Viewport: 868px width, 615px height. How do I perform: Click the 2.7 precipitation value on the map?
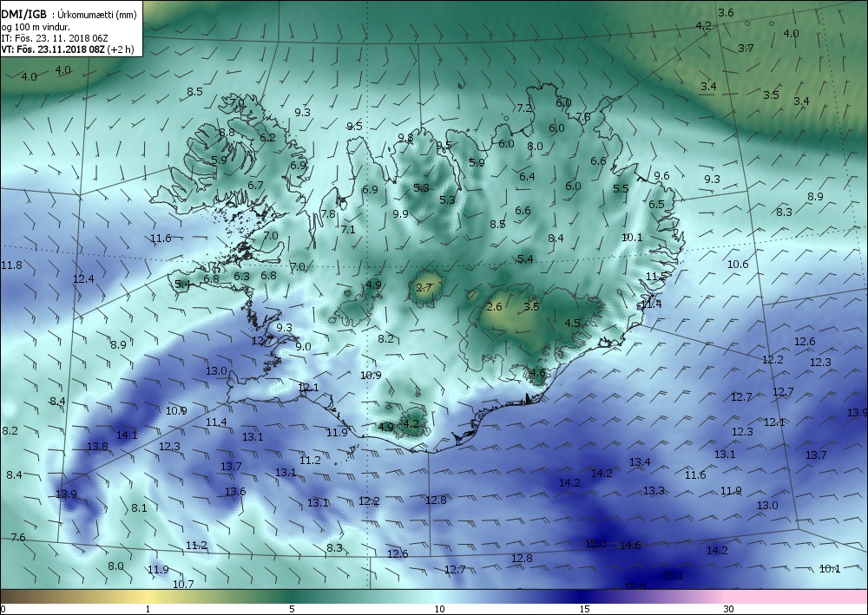424,288
